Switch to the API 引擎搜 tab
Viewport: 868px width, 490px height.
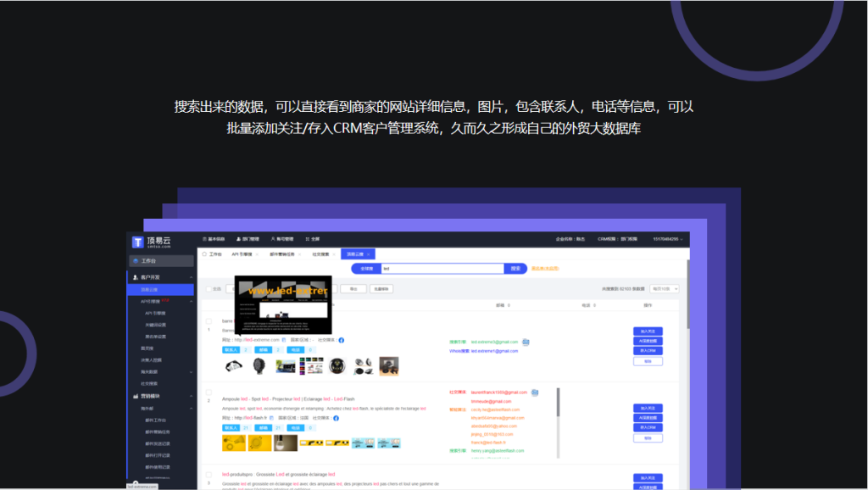242,253
